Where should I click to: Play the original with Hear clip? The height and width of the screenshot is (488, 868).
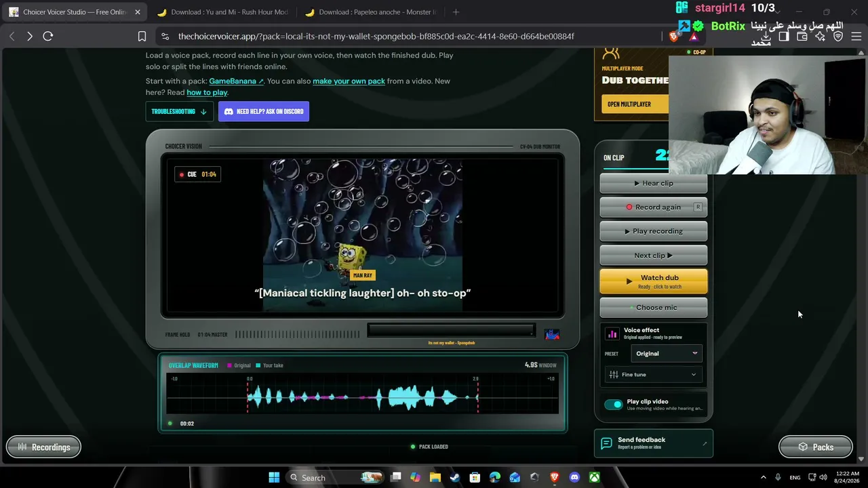(x=654, y=183)
